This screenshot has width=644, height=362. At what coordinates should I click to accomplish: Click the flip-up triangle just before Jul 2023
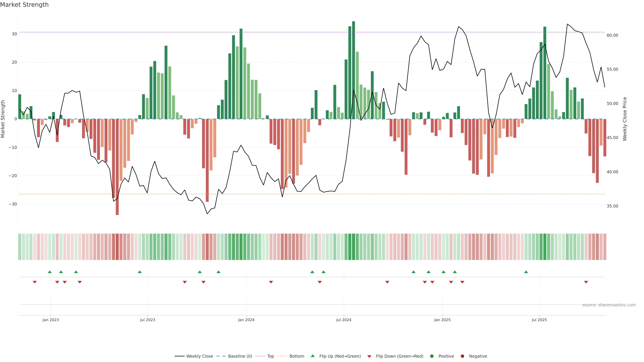point(140,272)
